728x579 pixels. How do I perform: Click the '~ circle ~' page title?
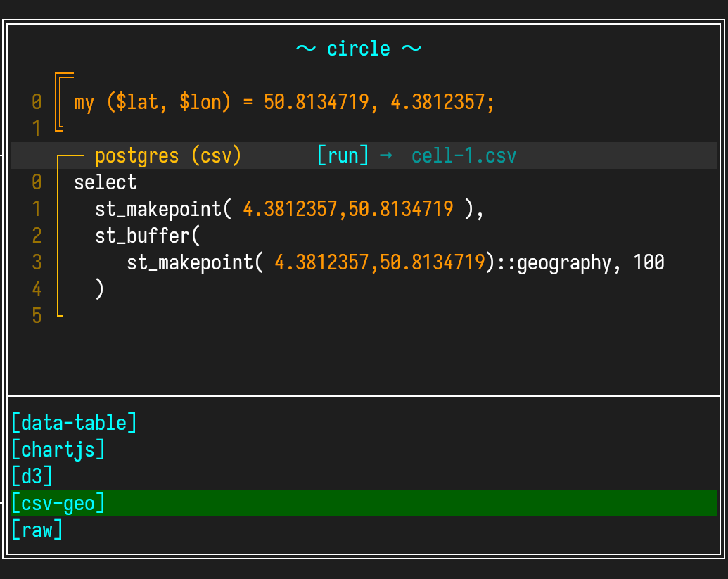click(359, 49)
